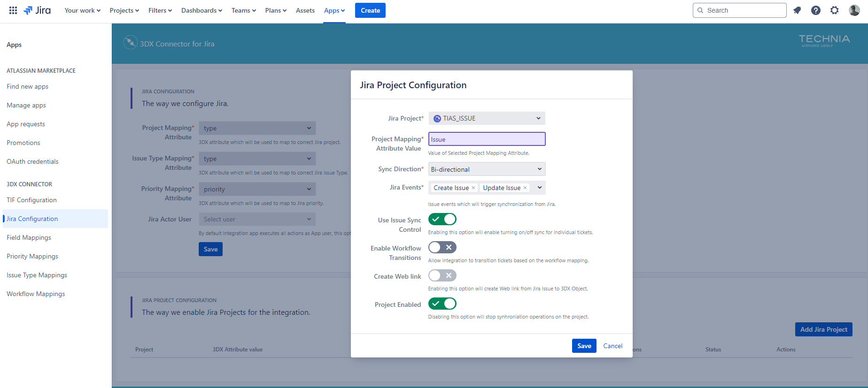Click the Actions column header
This screenshot has height=388, width=868.
786,350
